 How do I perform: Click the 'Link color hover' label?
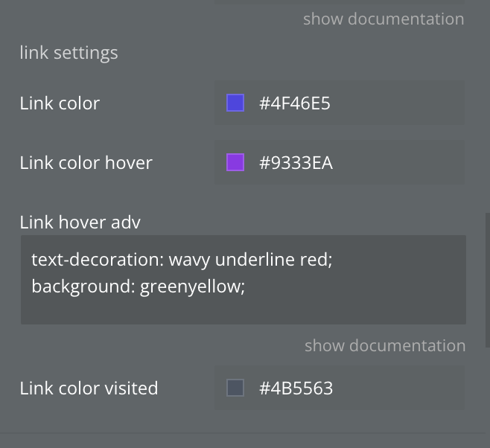[x=86, y=163]
